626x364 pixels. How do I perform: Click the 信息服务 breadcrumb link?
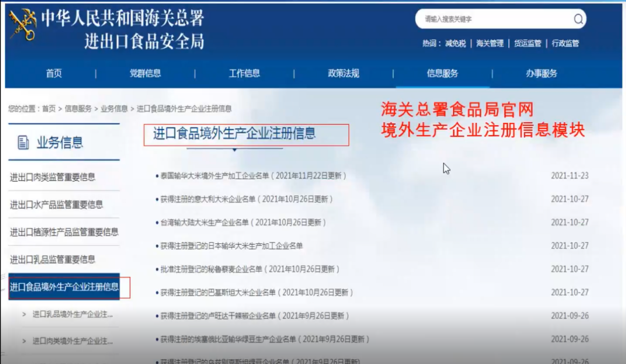coord(78,109)
